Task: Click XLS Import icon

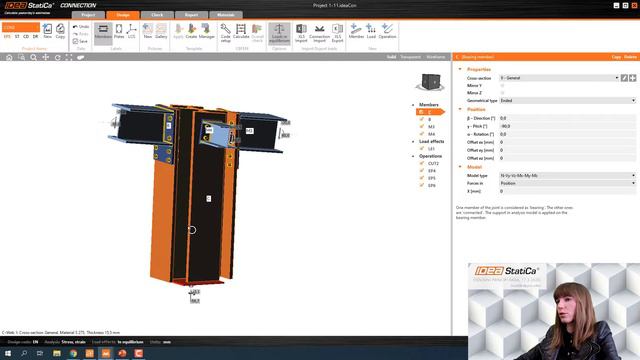Action: tap(301, 33)
